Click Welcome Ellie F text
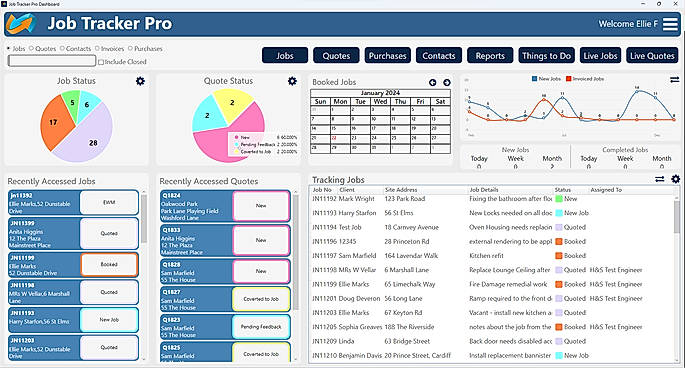The height and width of the screenshot is (368, 685). click(628, 24)
